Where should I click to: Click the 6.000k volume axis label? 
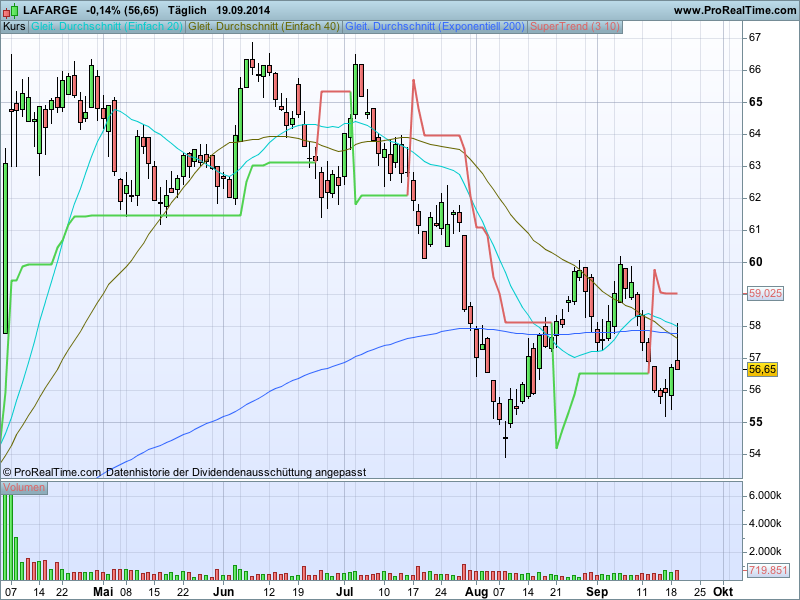pos(765,495)
